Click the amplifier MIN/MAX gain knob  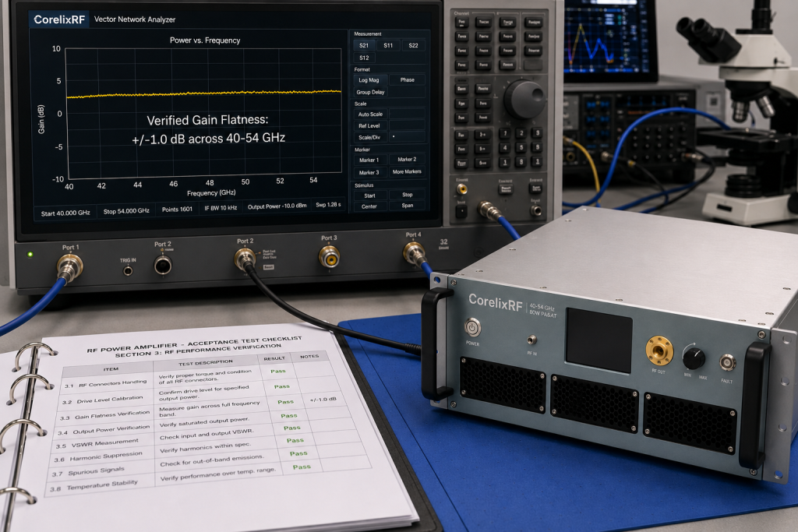click(x=694, y=358)
